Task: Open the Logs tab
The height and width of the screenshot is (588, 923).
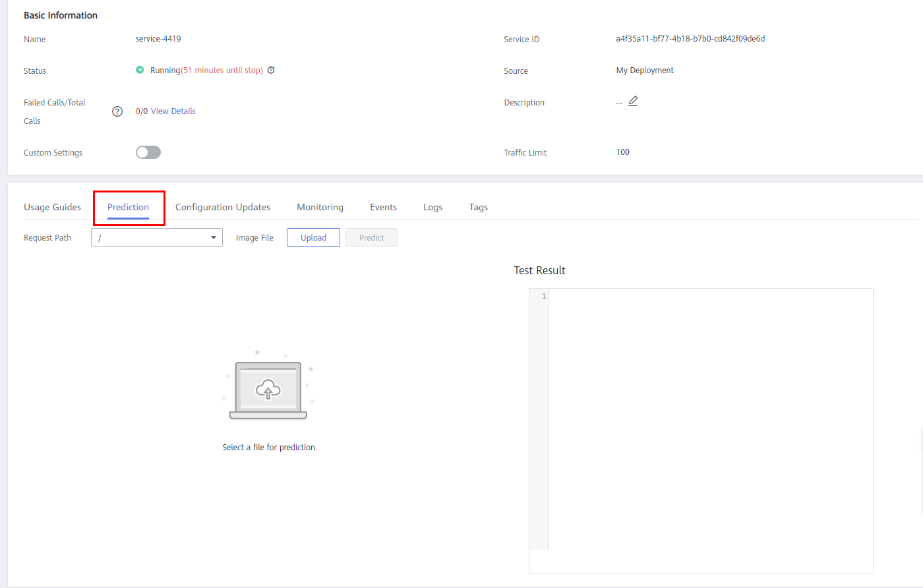Action: pyautogui.click(x=432, y=207)
